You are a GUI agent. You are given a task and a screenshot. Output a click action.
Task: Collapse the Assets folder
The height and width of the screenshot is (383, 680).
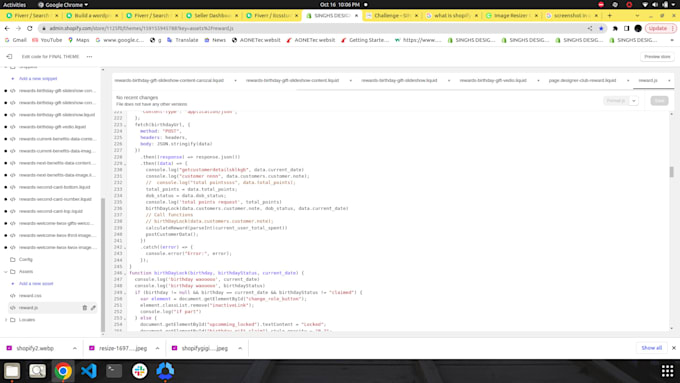[x=6, y=272]
